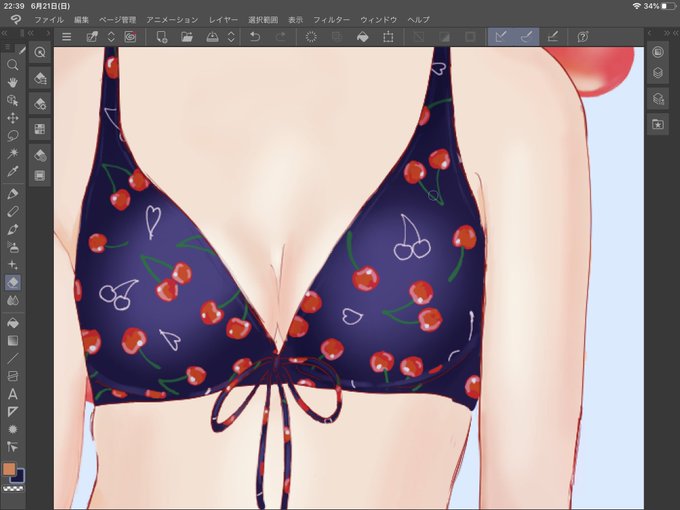The image size is (680, 510).
Task: Create a new canvas
Action: coord(161,37)
